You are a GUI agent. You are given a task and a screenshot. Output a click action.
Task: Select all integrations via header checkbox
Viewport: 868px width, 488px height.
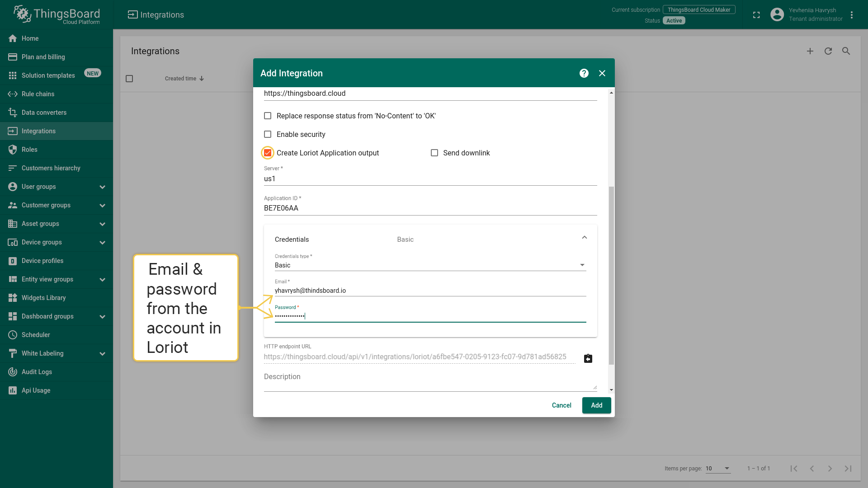129,79
